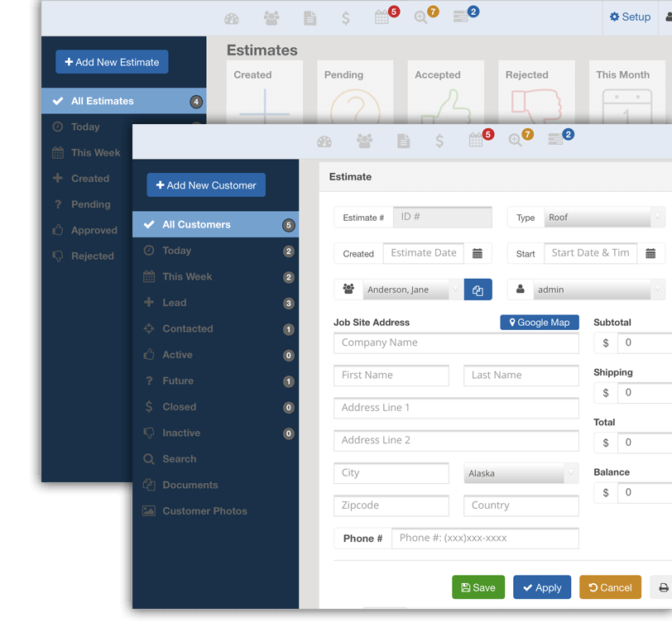672x632 pixels.
Task: Click magnifier icon with badge 7 in back window
Action: (420, 17)
